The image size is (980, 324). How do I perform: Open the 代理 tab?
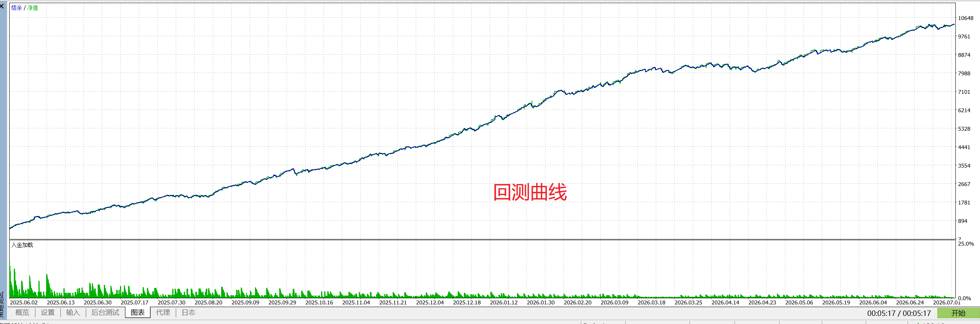point(163,312)
